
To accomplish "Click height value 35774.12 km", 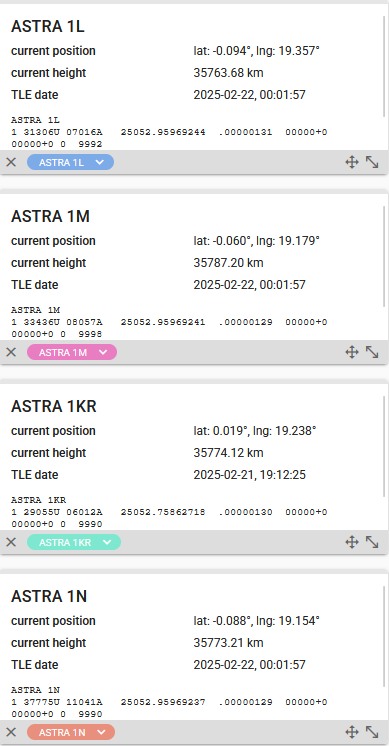I will coord(228,452).
